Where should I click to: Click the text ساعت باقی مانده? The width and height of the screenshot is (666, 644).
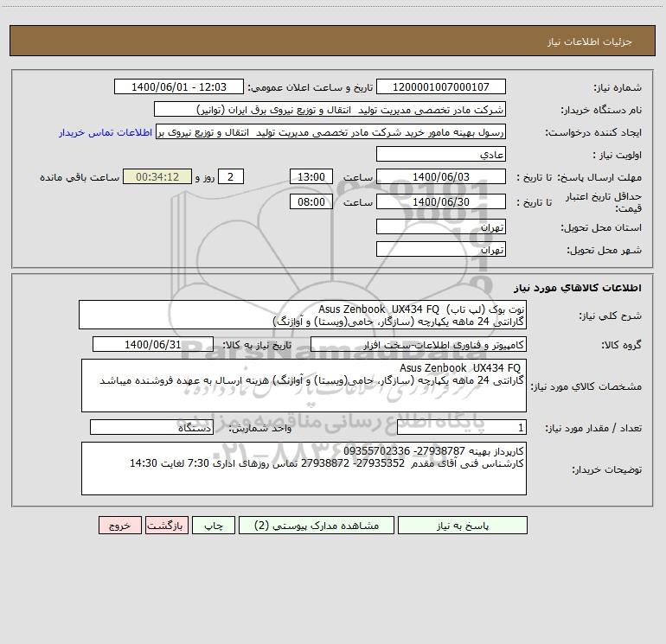(80, 177)
